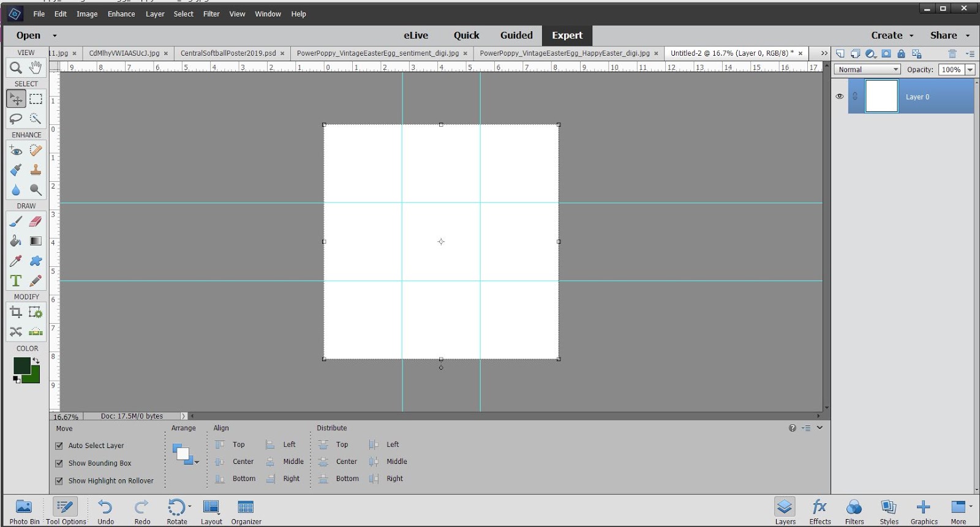Toggle Auto Select Layer checkbox
This screenshot has width=980, height=527.
click(59, 446)
